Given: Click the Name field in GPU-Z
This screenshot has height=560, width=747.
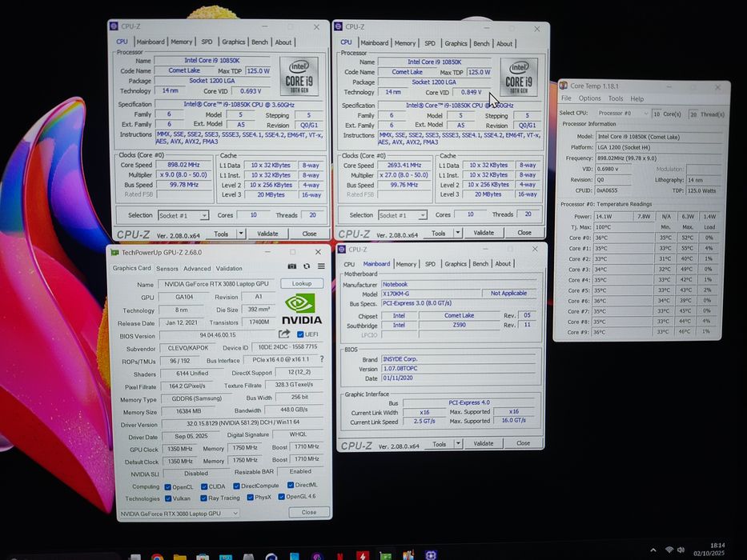Looking at the screenshot, I should click(216, 284).
